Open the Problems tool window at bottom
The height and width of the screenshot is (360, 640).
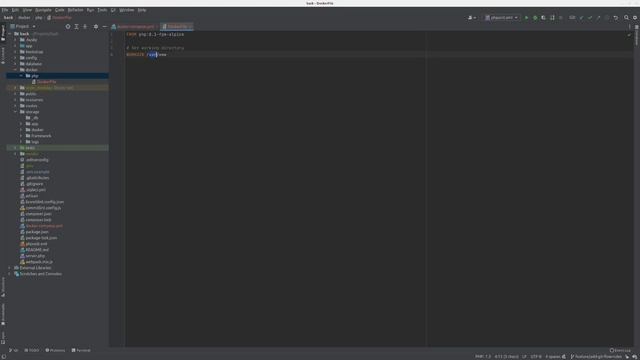coord(55,350)
